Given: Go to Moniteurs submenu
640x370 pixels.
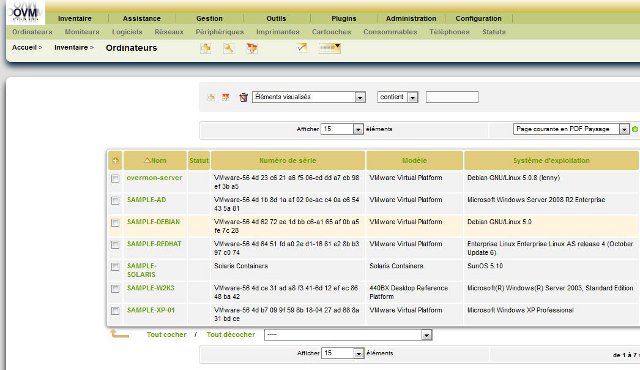Looking at the screenshot, I should coord(82,32).
